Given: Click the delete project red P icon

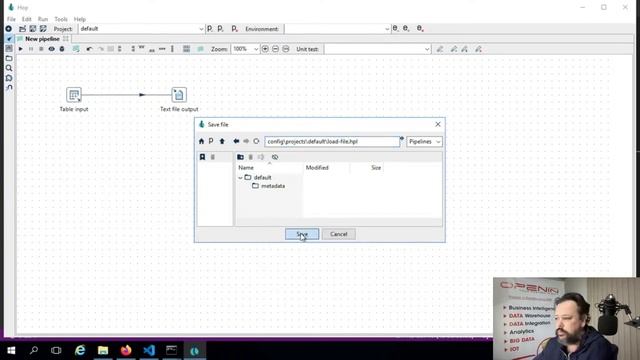Looking at the screenshot, I should pos(234,29).
